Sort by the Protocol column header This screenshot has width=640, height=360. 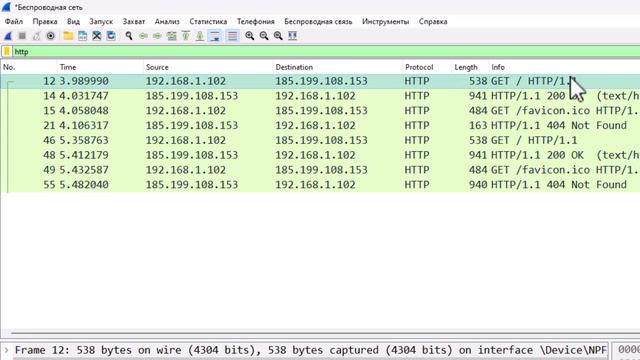[x=427, y=67]
